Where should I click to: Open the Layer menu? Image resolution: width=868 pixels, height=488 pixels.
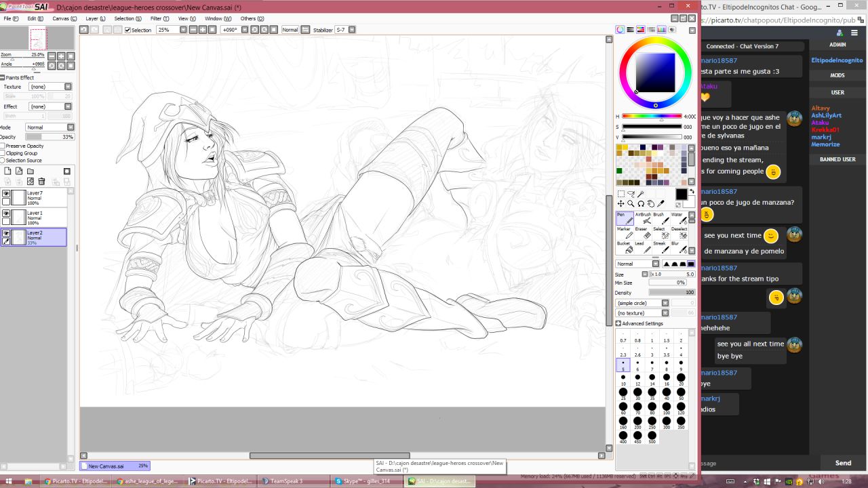95,19
